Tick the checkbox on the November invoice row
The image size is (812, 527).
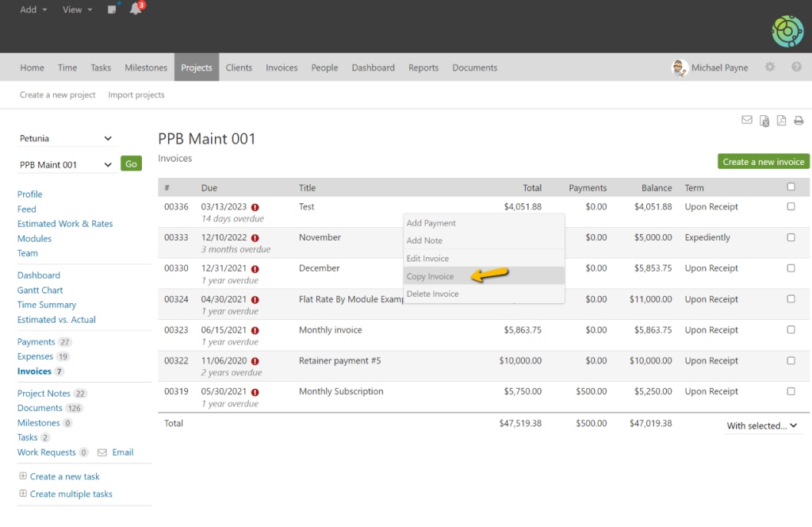(790, 237)
